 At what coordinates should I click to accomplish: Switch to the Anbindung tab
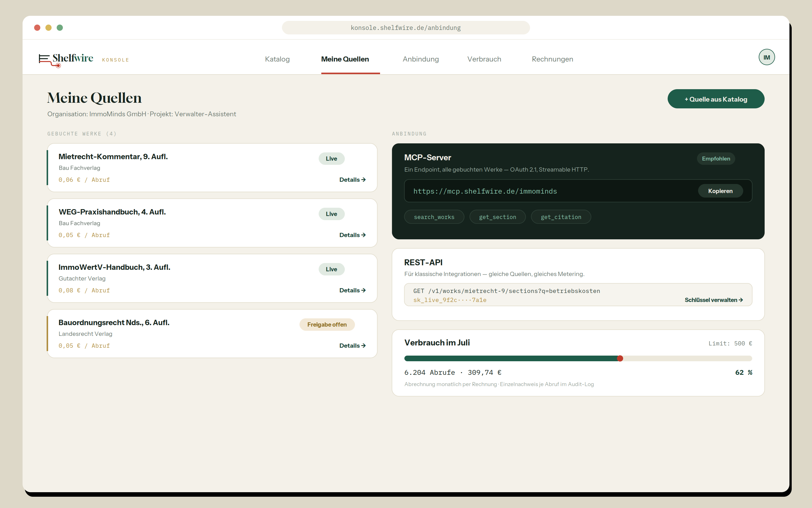[420, 59]
